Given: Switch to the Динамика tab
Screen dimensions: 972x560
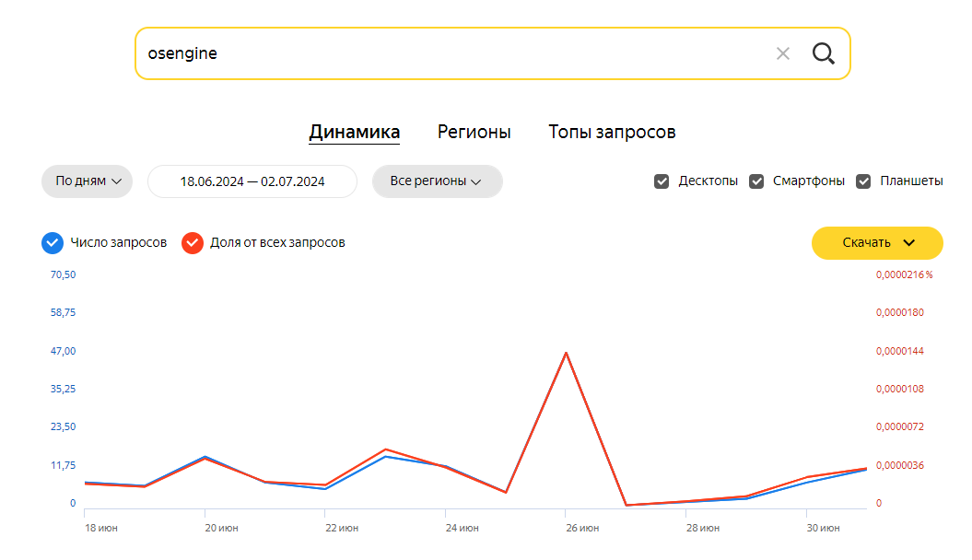Looking at the screenshot, I should [354, 132].
